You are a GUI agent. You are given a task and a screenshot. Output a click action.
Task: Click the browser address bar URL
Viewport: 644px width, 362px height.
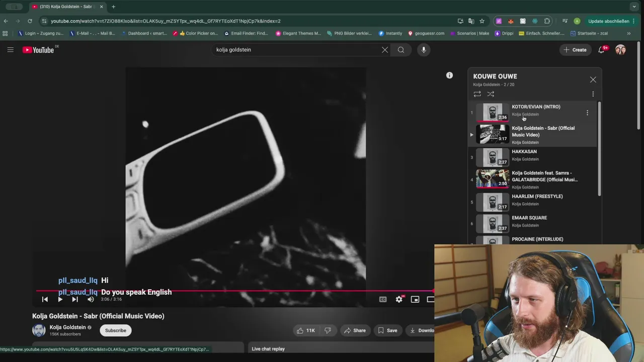[x=166, y=21]
